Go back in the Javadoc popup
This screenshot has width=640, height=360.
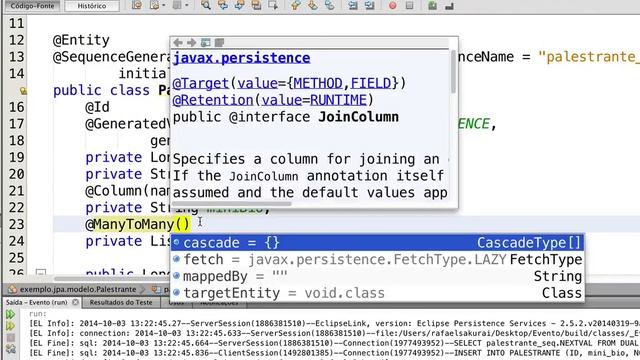[178, 42]
